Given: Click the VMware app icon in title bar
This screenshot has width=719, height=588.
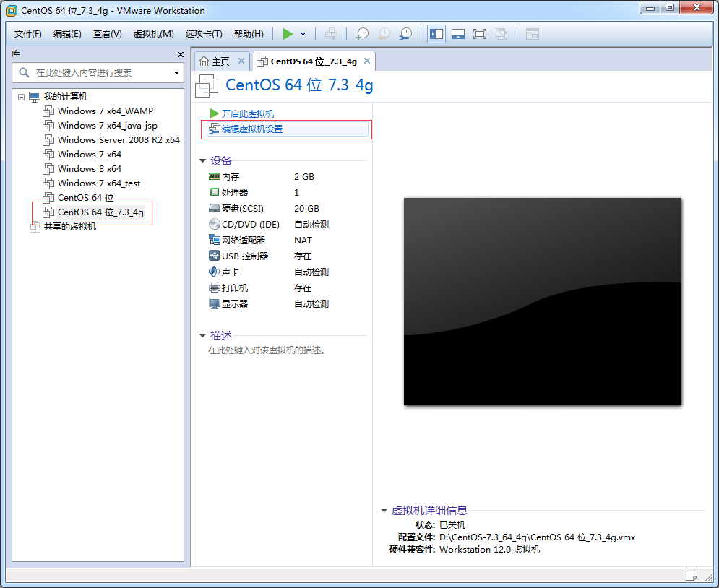Looking at the screenshot, I should [11, 11].
